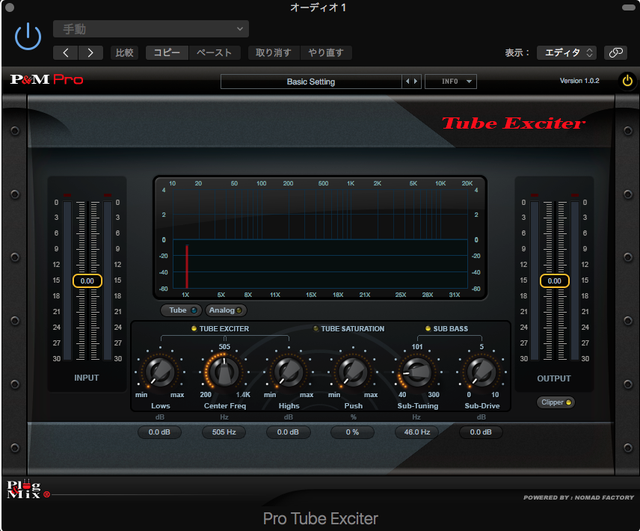Image resolution: width=640 pixels, height=531 pixels.
Task: Click the Center Freq knob
Action: (x=224, y=372)
